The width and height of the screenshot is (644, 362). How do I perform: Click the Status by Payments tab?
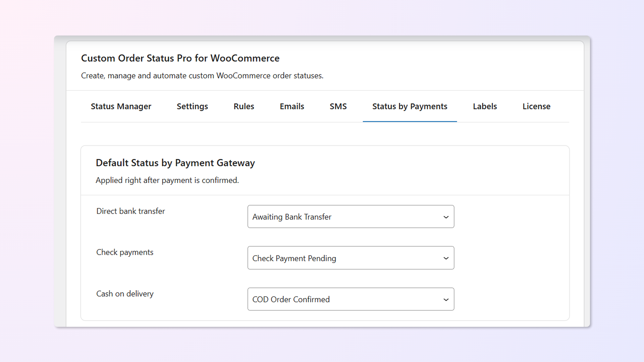point(410,106)
